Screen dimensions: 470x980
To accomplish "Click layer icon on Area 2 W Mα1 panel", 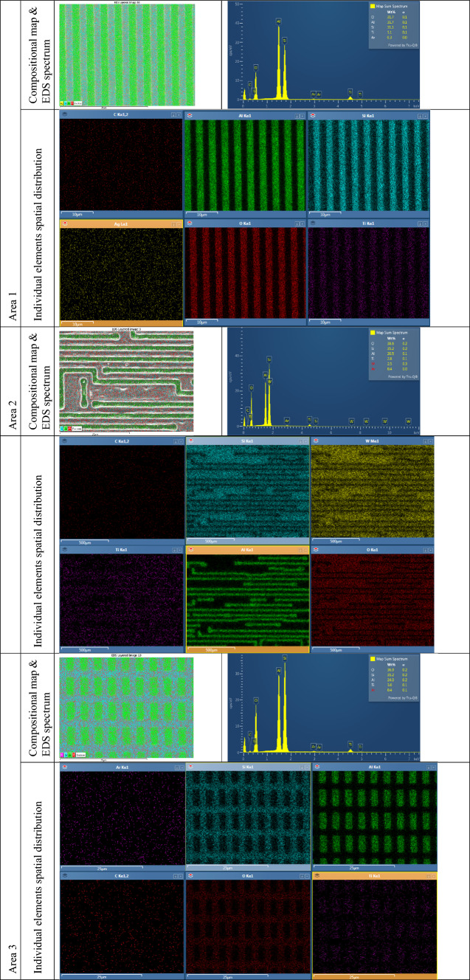I will click(316, 441).
